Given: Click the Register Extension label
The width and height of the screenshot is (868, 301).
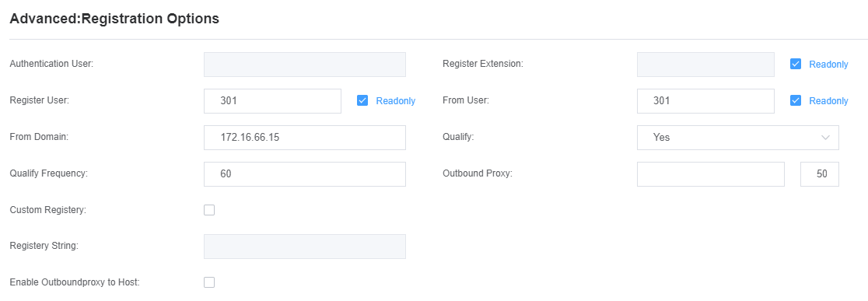Looking at the screenshot, I should tap(483, 64).
